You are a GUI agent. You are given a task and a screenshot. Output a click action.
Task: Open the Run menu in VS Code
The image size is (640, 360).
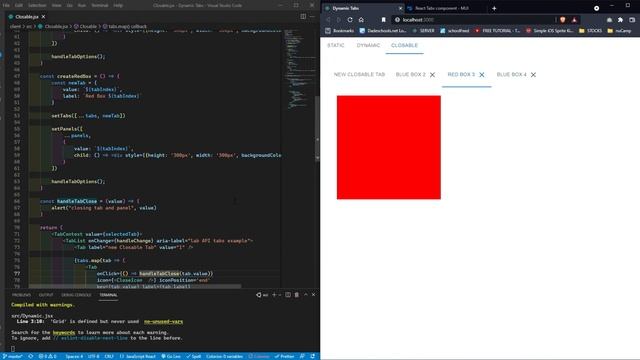[82, 5]
